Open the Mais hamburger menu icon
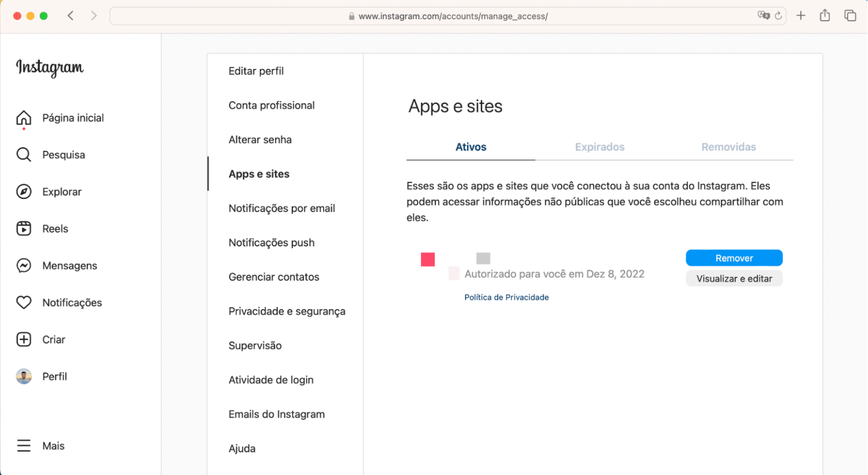The height and width of the screenshot is (475, 868). 23,446
